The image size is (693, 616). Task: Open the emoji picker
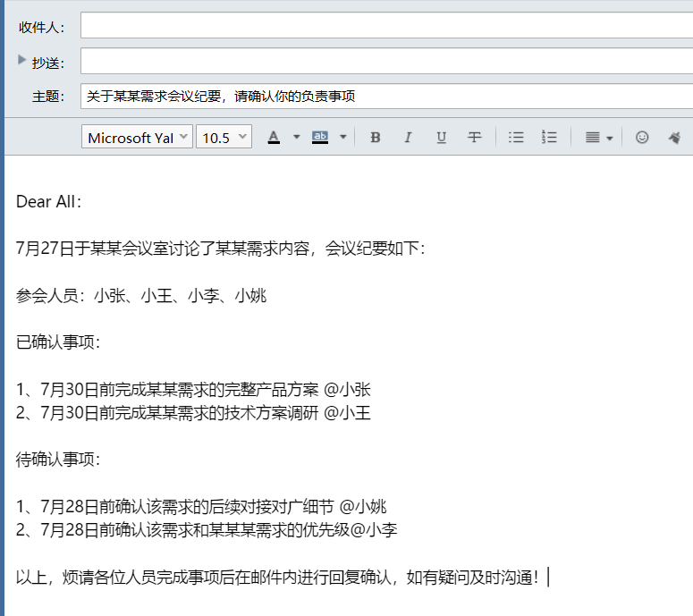coord(642,138)
